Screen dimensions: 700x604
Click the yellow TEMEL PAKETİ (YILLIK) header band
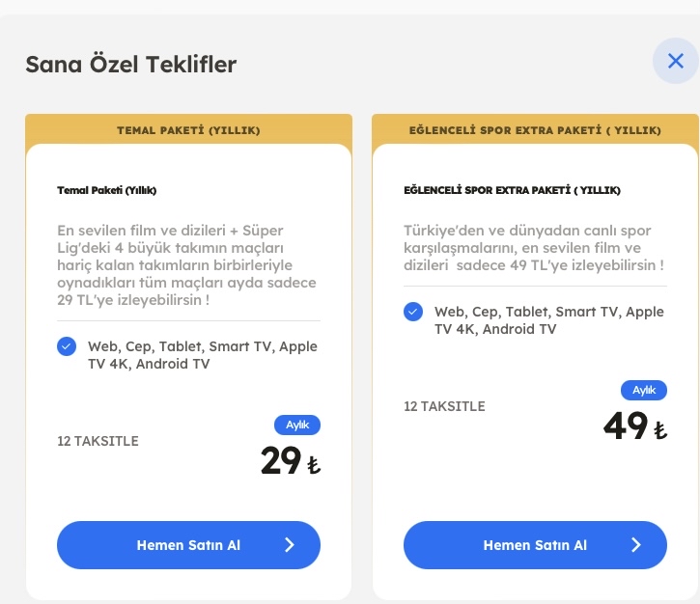click(x=188, y=129)
